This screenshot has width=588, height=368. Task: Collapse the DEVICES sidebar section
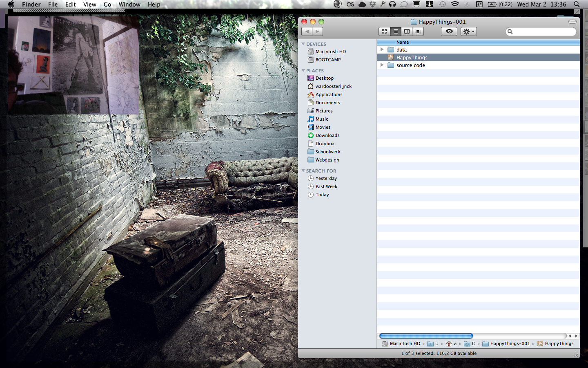pos(303,44)
